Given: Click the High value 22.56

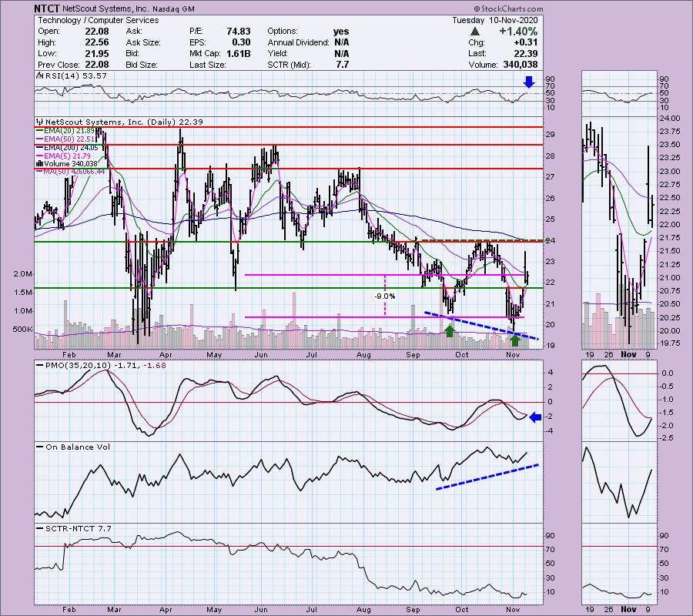Looking at the screenshot, I should pos(97,42).
